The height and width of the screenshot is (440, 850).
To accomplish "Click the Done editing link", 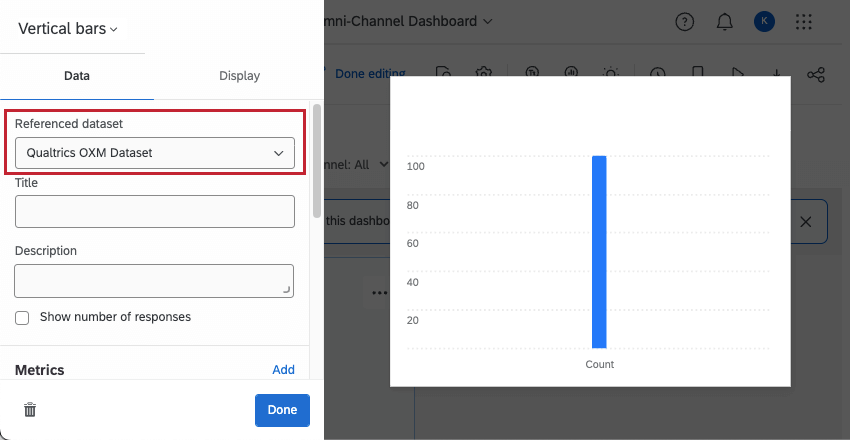I will (369, 73).
